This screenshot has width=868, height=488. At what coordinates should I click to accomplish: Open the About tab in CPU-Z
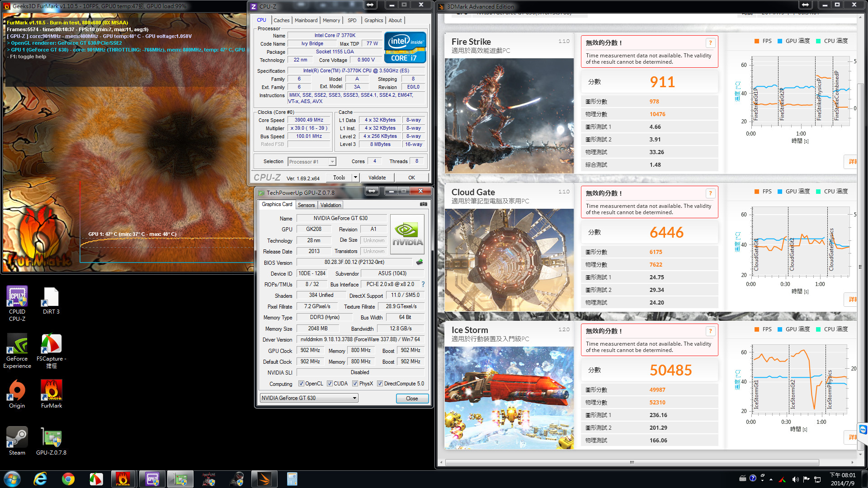point(395,20)
